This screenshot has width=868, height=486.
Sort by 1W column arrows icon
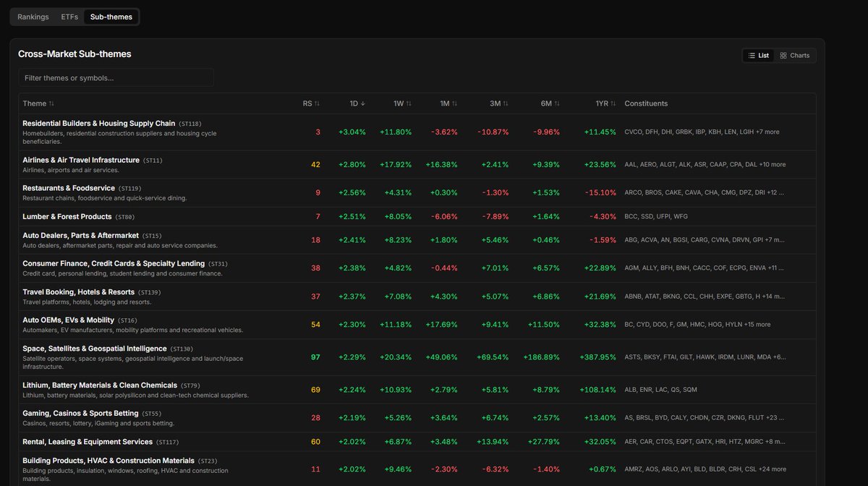[409, 103]
